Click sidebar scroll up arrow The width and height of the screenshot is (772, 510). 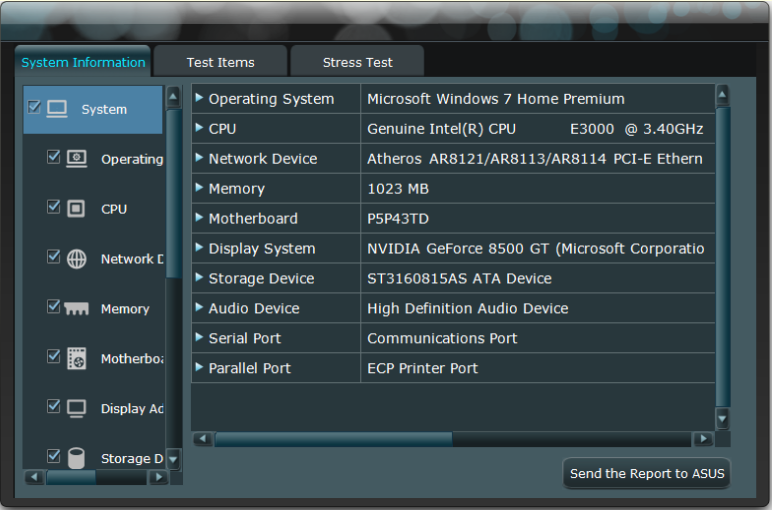click(173, 96)
